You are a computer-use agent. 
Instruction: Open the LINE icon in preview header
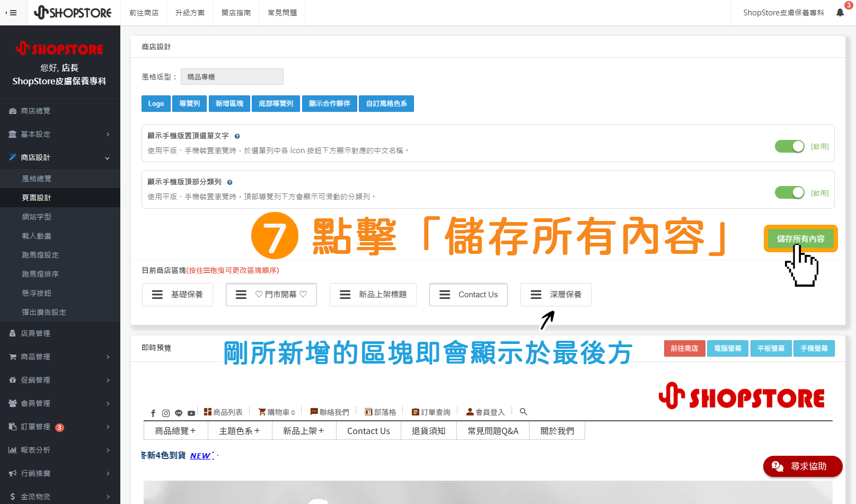pos(179,413)
